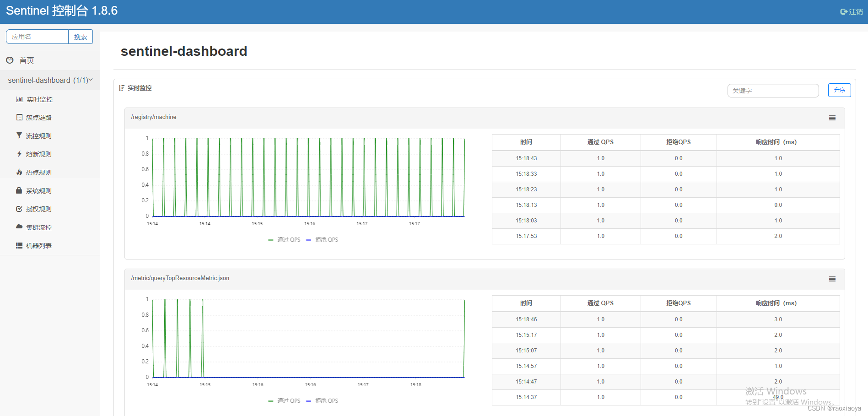Focus the 应用名 search field
868x416 pixels.
click(x=37, y=37)
